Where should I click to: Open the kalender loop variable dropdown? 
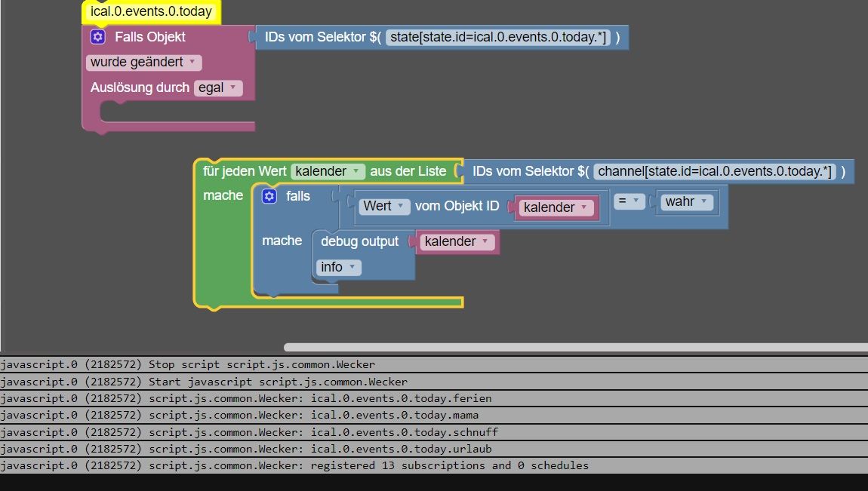pyautogui.click(x=328, y=171)
